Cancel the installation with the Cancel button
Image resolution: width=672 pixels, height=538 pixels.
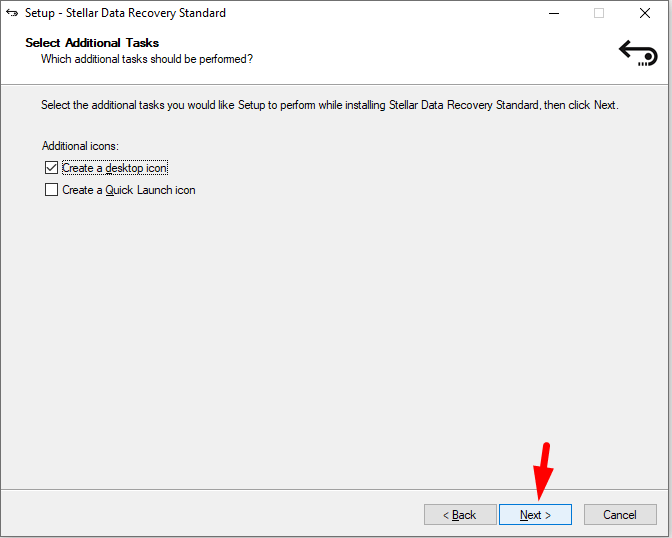tap(620, 514)
